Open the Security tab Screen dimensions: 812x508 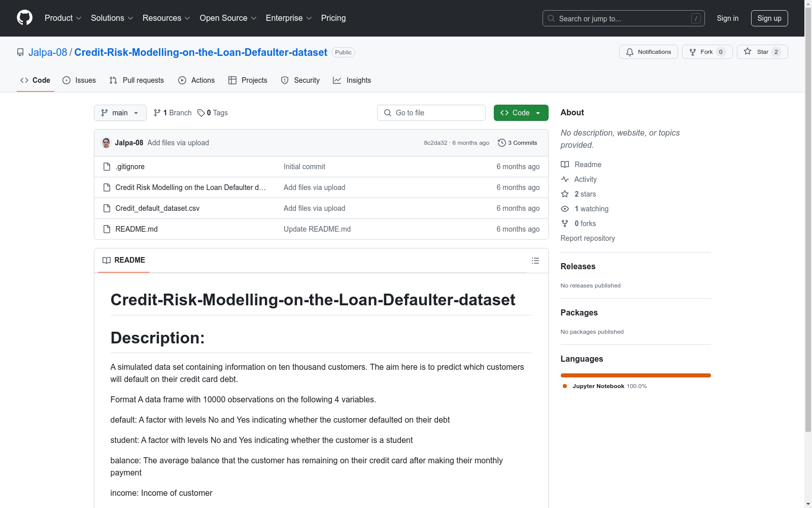pyautogui.click(x=300, y=80)
